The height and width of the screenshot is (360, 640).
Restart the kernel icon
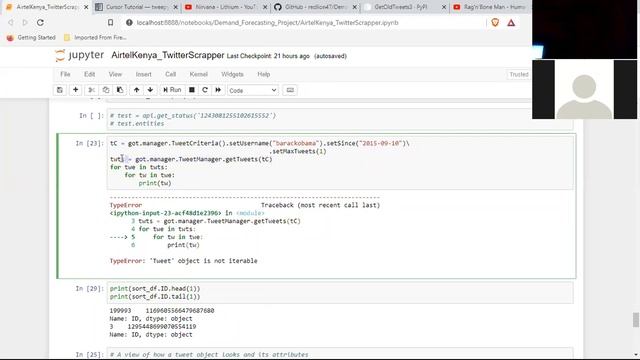click(205, 90)
